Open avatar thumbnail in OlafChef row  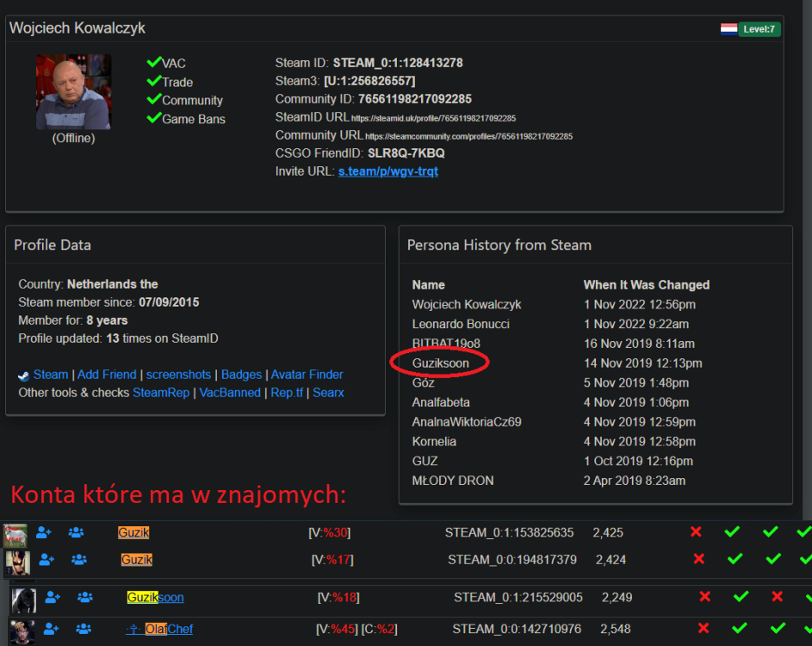tap(22, 632)
